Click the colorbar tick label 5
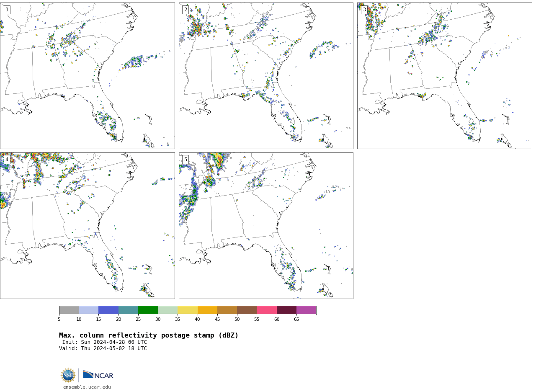 click(x=59, y=320)
